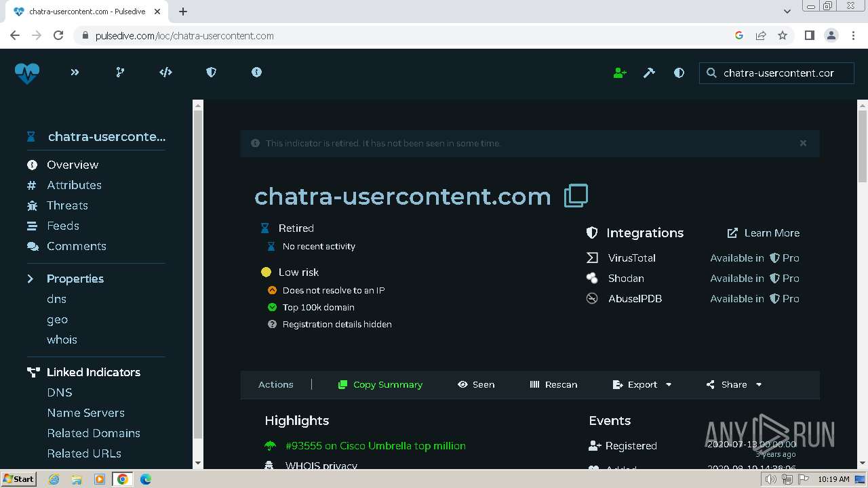Open the Export dropdown
Screen dimensions: 868x488
pos(642,384)
